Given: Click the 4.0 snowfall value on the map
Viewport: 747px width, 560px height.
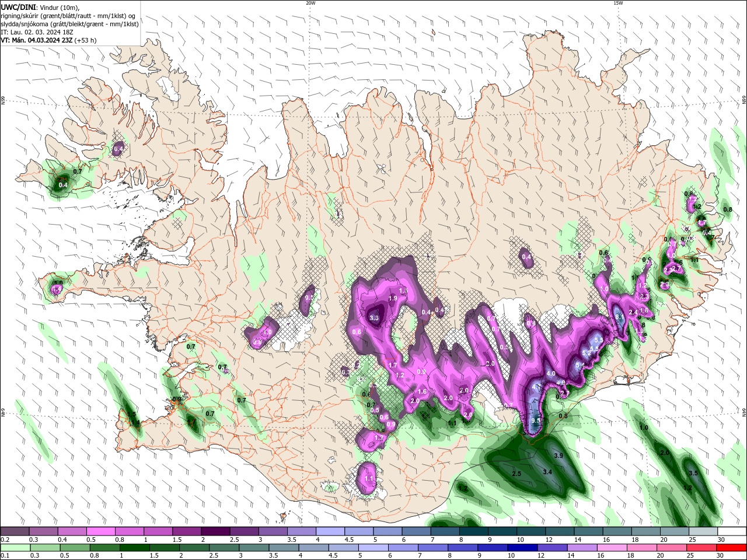Looking at the screenshot, I should click(x=550, y=373).
